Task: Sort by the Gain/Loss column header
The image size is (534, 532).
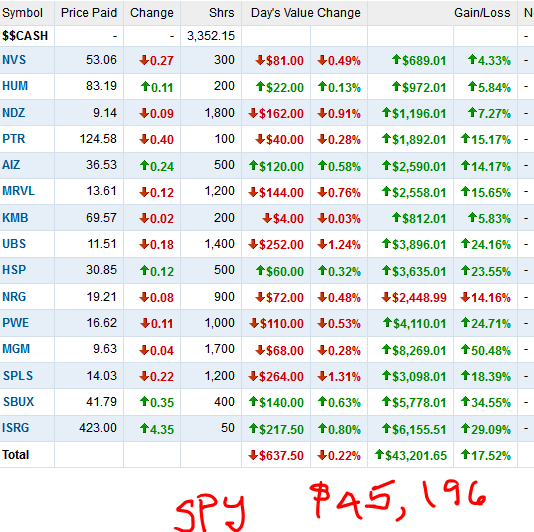Action: 482,13
